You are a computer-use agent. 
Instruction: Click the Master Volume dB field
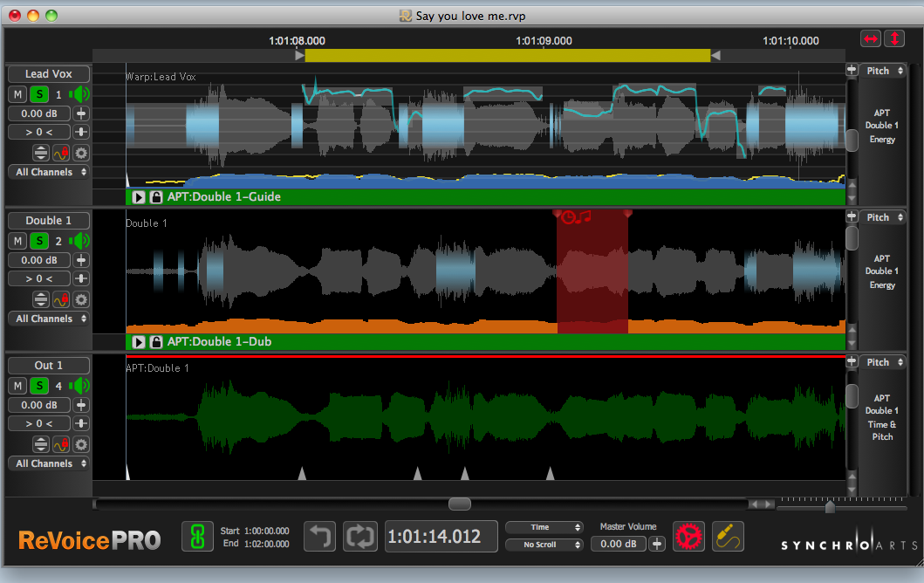618,544
